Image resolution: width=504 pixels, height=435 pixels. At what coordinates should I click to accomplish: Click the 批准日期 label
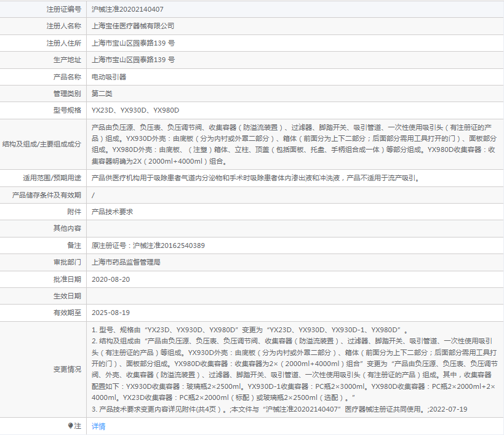(67, 279)
